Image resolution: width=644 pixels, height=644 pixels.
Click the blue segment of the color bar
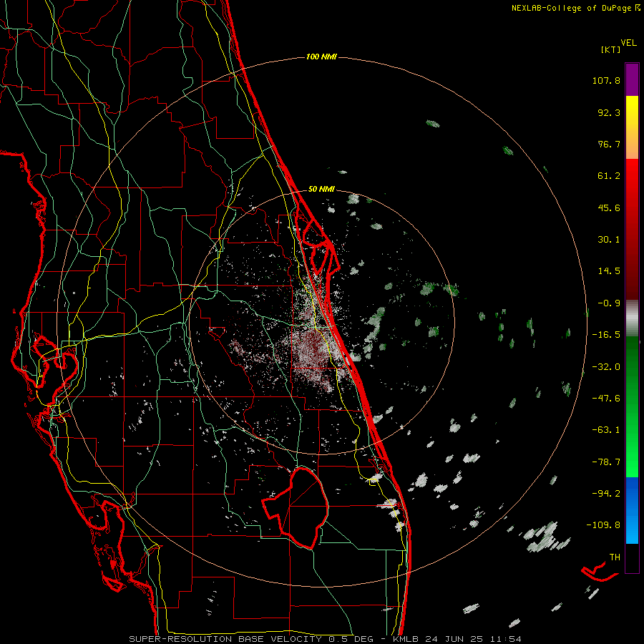pyautogui.click(x=632, y=510)
